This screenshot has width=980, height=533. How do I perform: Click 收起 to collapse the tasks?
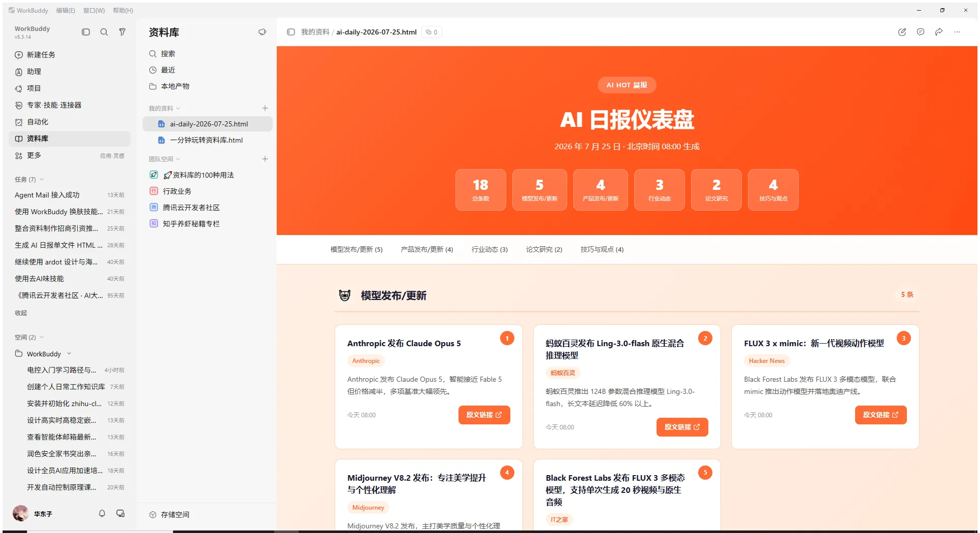(x=21, y=313)
